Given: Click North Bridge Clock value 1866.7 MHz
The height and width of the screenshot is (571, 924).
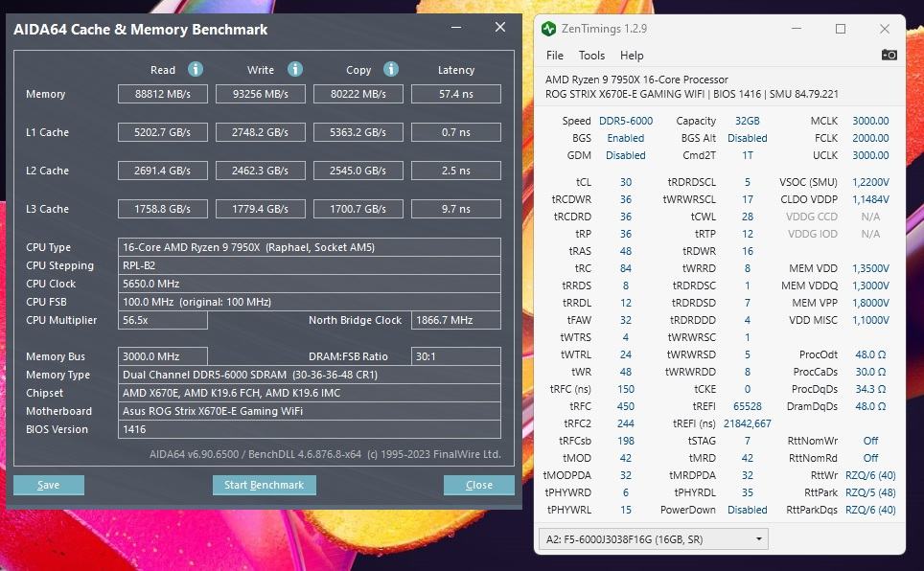Looking at the screenshot, I should tap(456, 320).
